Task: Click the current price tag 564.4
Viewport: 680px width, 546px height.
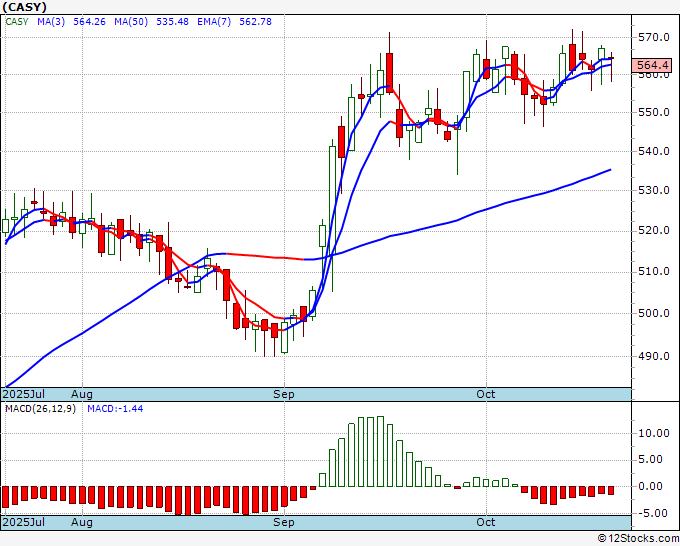Action: tap(652, 65)
